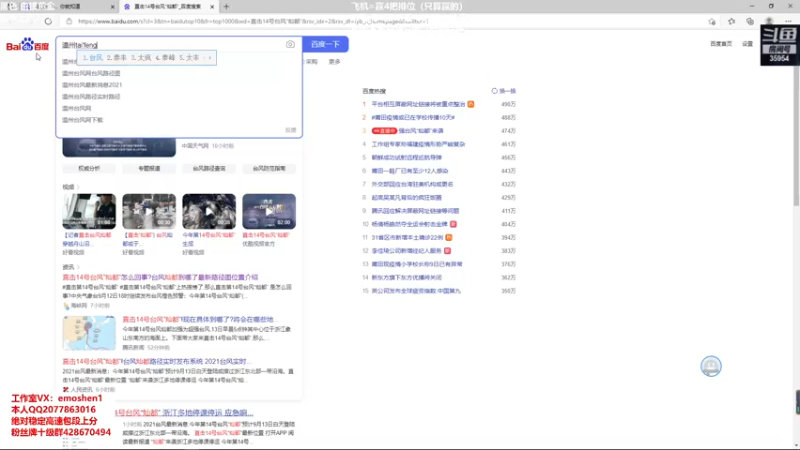800x450 pixels.
Task: Open news link 台风灿都怎么回事
Action: click(x=160, y=278)
